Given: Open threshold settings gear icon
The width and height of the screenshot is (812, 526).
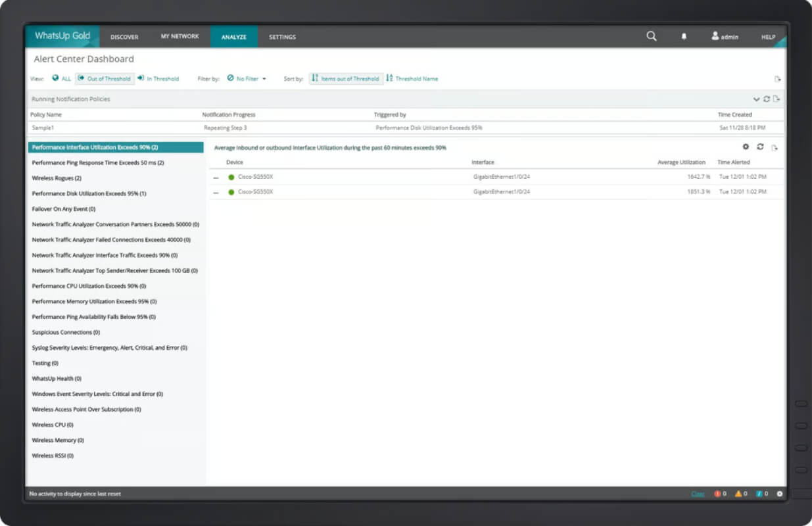Looking at the screenshot, I should tap(746, 147).
